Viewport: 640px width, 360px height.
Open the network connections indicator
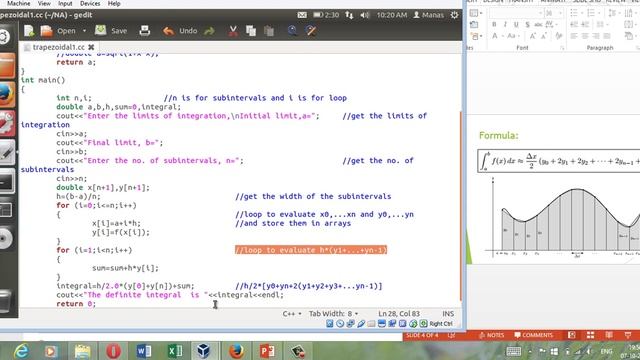coord(349,15)
